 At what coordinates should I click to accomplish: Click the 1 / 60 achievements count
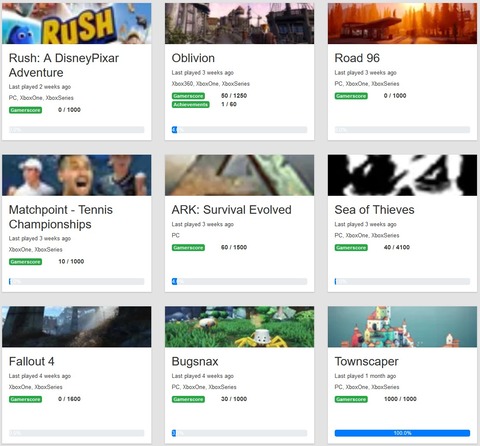[x=229, y=104]
